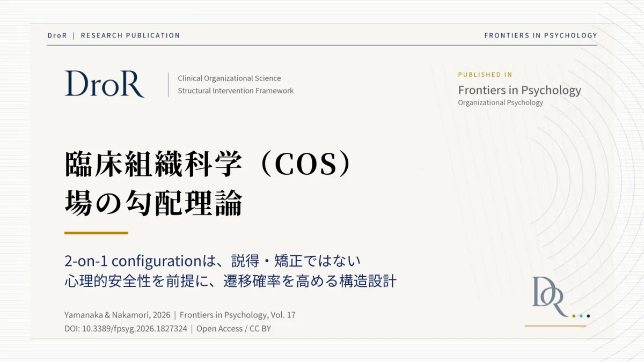Select the DroR header text
644x362 pixels.
click(57, 35)
